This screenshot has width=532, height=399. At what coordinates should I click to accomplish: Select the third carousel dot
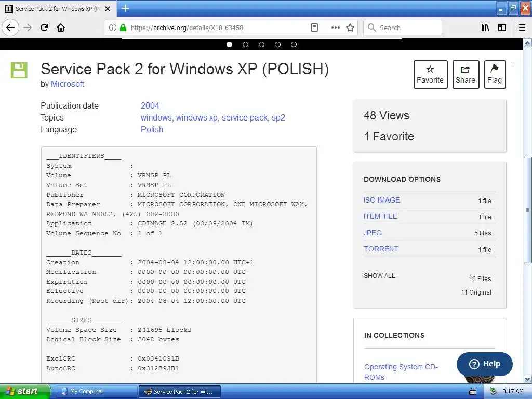click(262, 45)
